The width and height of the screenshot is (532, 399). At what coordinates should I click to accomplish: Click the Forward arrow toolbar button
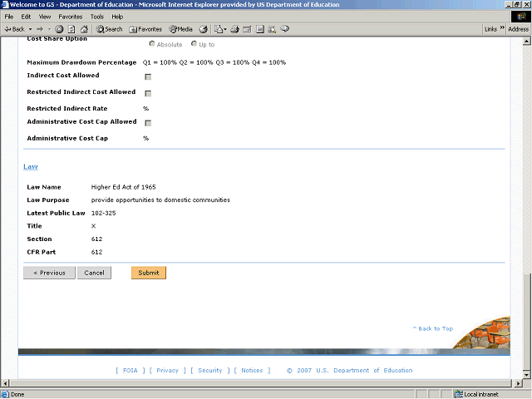[x=41, y=29]
